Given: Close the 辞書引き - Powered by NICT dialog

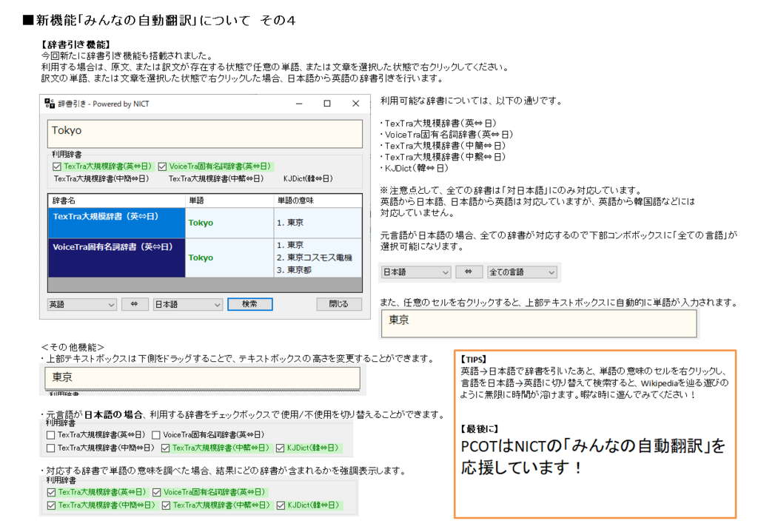Looking at the screenshot, I should [x=356, y=104].
